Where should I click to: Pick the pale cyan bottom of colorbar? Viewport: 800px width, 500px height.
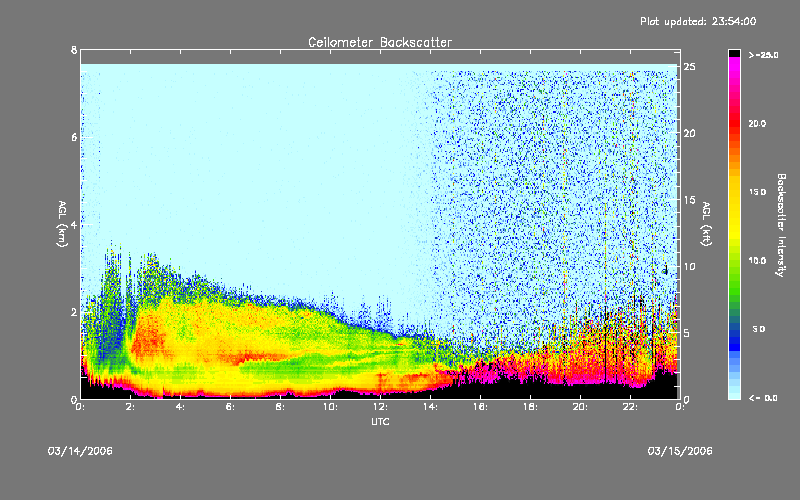(735, 390)
